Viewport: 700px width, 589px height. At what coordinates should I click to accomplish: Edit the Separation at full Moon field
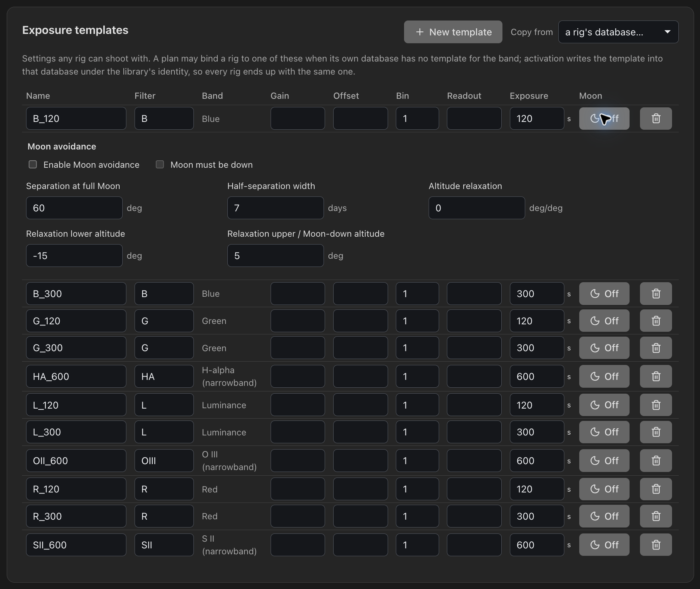74,208
